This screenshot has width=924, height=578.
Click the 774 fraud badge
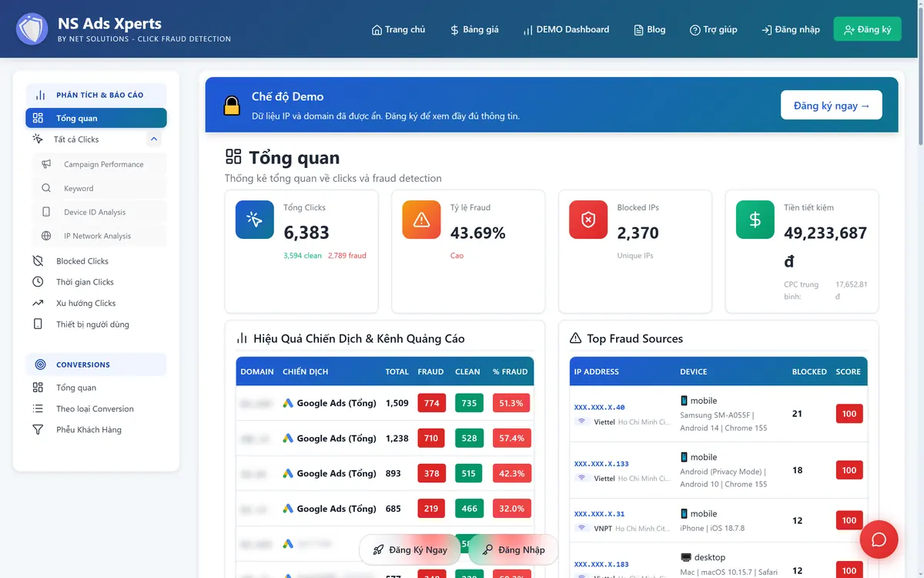tap(432, 403)
